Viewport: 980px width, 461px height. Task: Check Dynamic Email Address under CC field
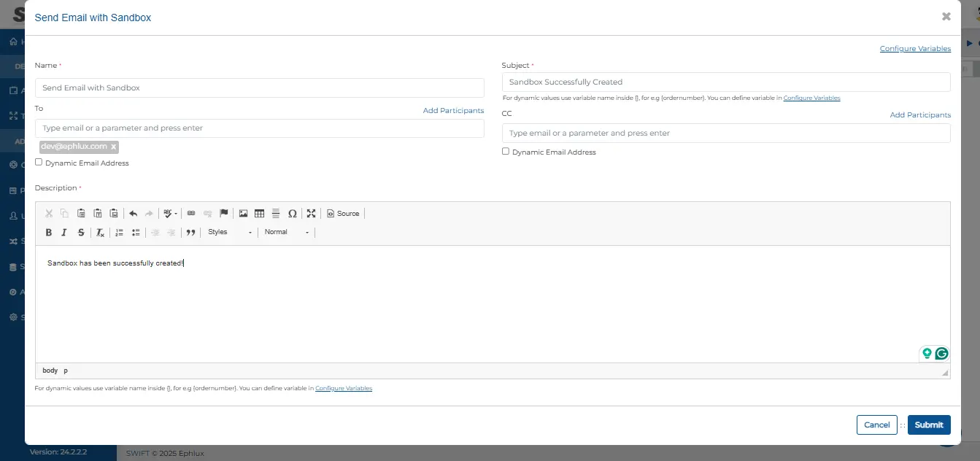click(506, 152)
